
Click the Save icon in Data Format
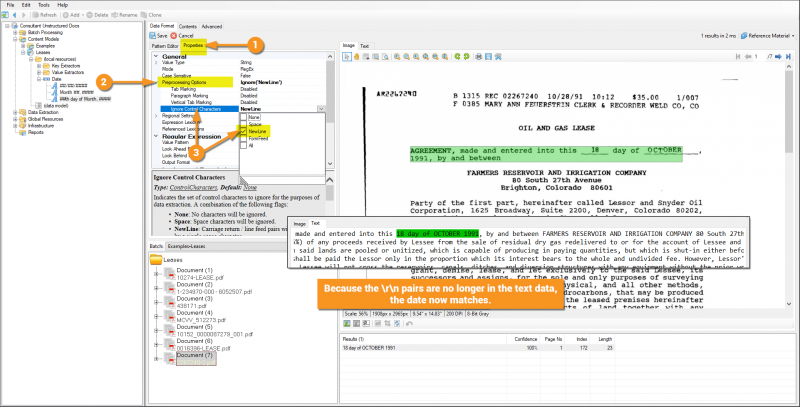point(153,35)
